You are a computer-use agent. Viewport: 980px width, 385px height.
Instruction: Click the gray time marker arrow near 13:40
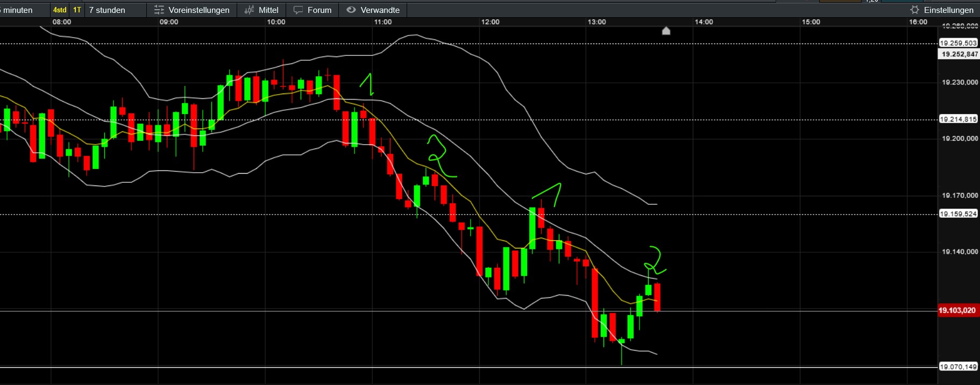(x=666, y=31)
